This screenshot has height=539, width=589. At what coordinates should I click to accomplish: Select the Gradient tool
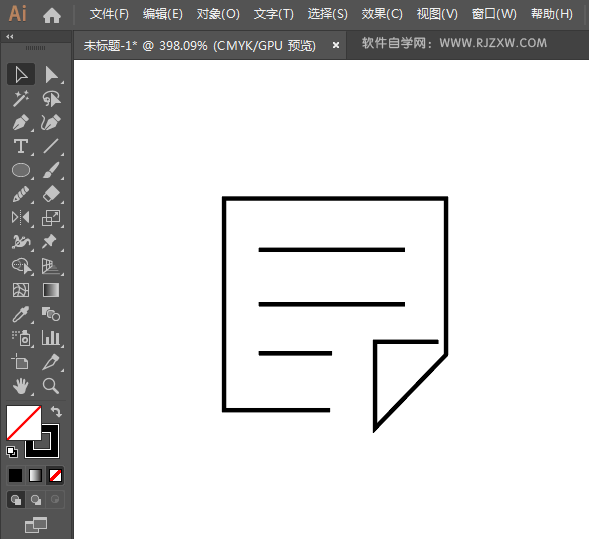pyautogui.click(x=51, y=290)
